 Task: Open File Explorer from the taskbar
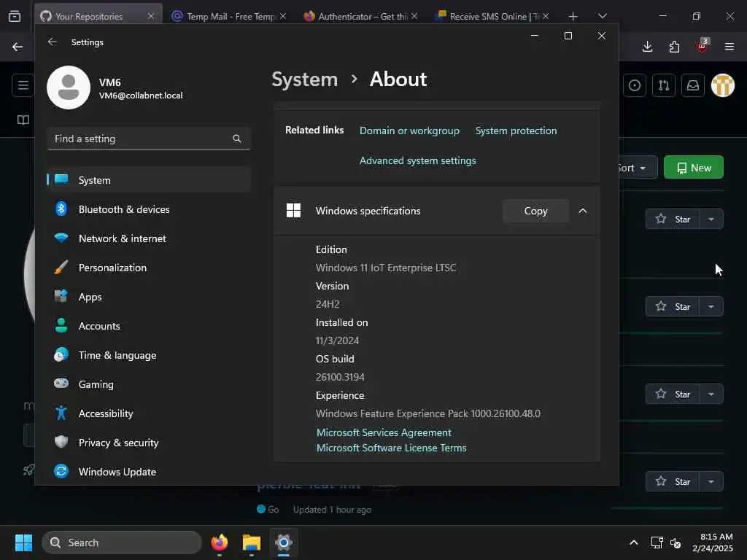pyautogui.click(x=251, y=542)
